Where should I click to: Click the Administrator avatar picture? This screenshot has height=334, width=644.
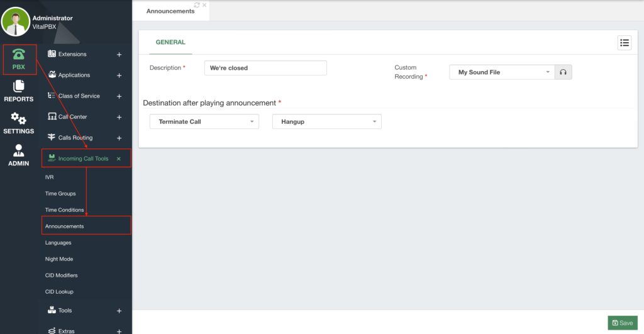pos(16,21)
